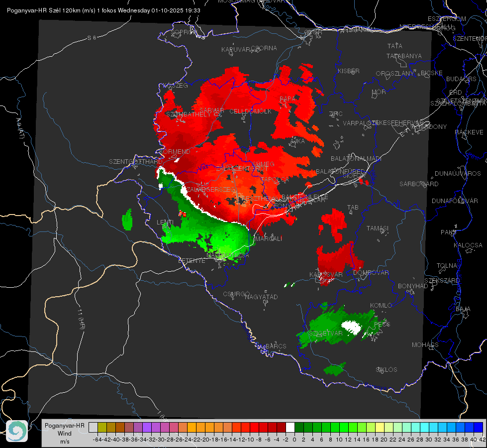The height and width of the screenshot is (448, 487).
Task: Click the BAJA city label
Action: [x=463, y=309]
